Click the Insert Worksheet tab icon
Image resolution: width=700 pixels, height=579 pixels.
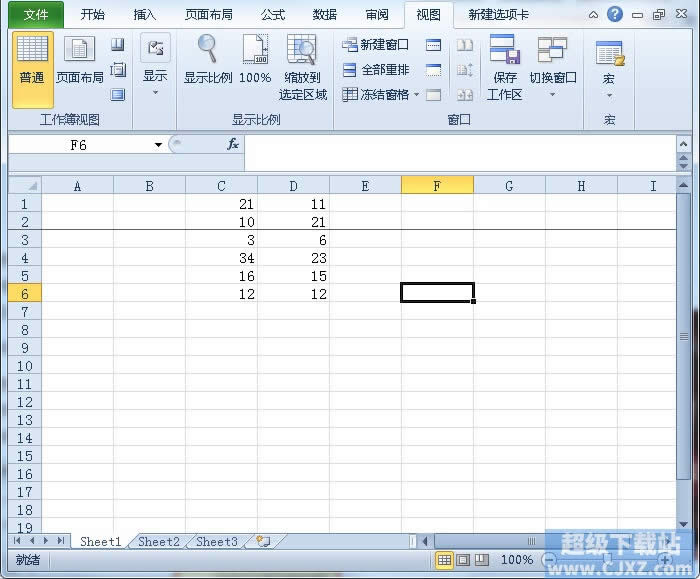[263, 542]
